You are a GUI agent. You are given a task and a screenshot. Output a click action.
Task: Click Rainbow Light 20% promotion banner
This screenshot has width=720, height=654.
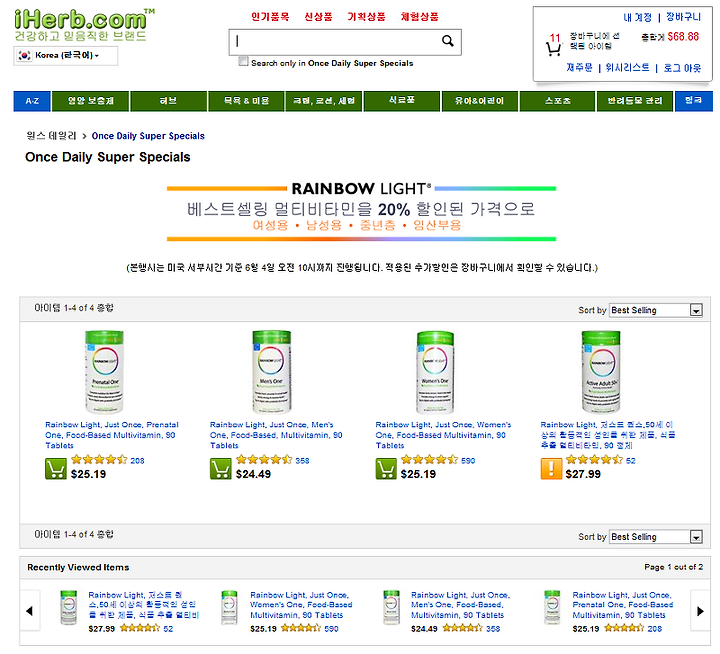click(x=361, y=211)
